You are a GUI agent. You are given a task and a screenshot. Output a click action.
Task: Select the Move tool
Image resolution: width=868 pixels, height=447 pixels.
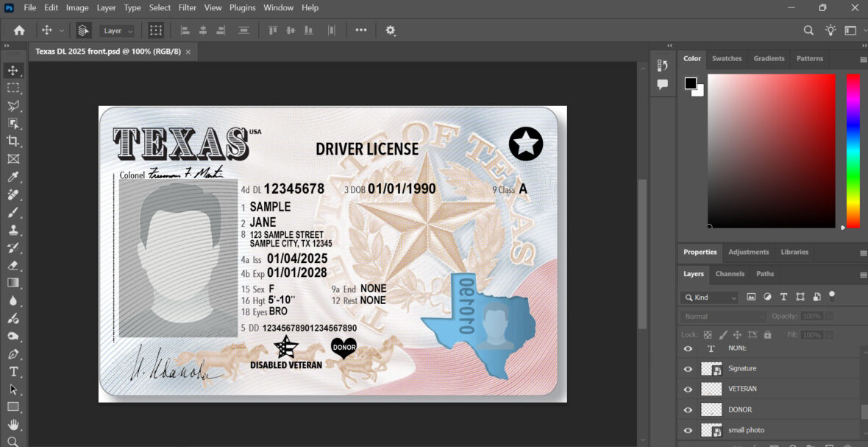[13, 71]
